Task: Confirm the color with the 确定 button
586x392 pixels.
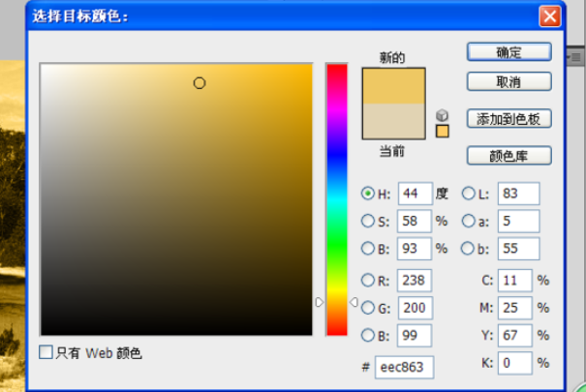Action: 509,52
